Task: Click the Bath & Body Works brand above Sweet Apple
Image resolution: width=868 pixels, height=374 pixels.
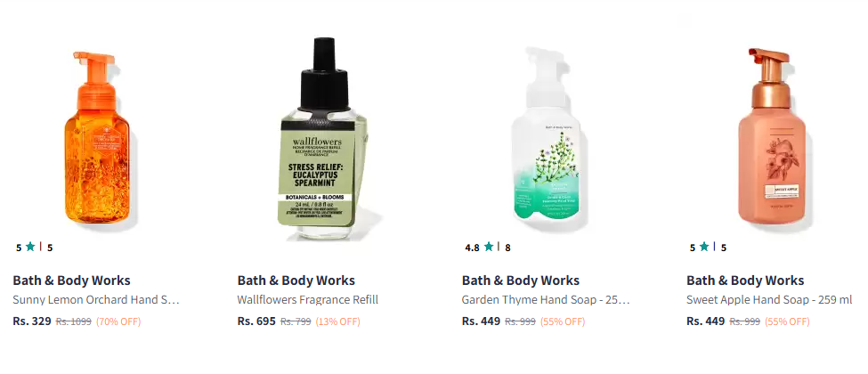Action: (x=745, y=280)
